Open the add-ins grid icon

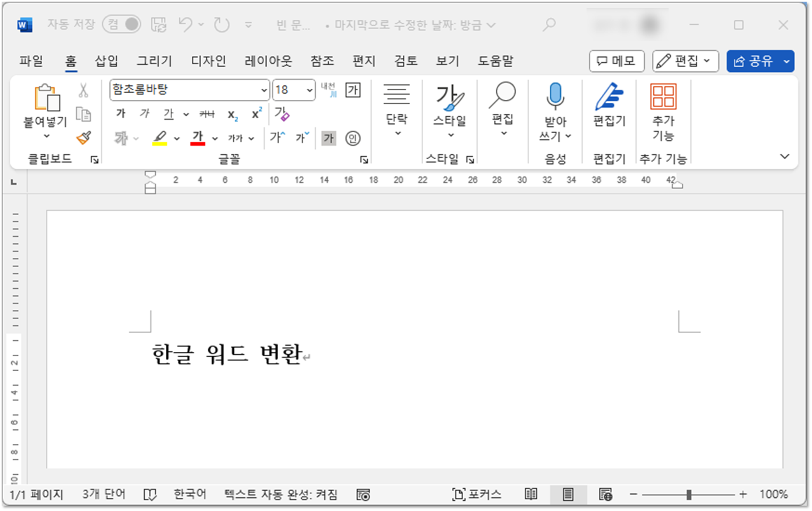point(663,97)
